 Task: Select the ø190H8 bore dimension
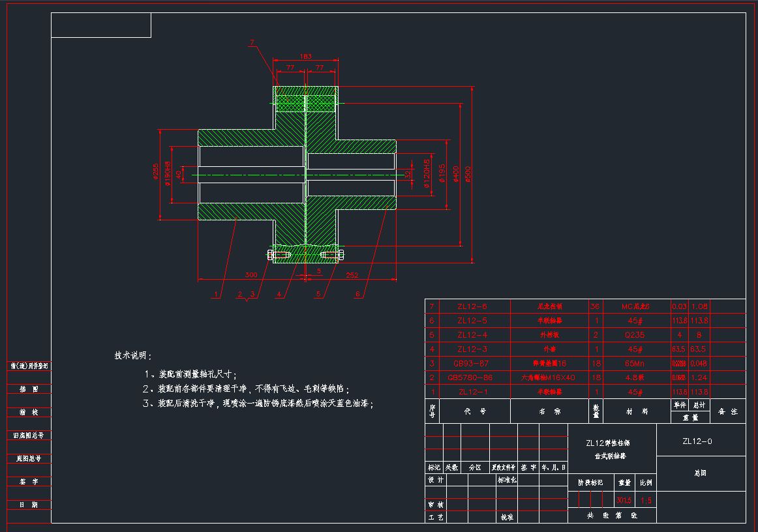(x=168, y=173)
